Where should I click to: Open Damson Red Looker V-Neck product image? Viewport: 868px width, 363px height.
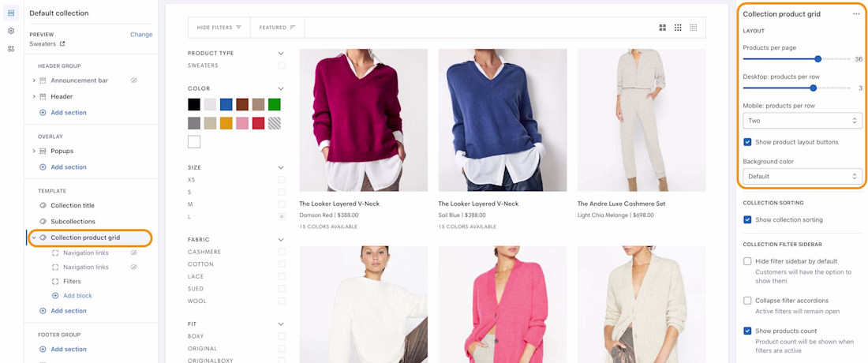363,120
